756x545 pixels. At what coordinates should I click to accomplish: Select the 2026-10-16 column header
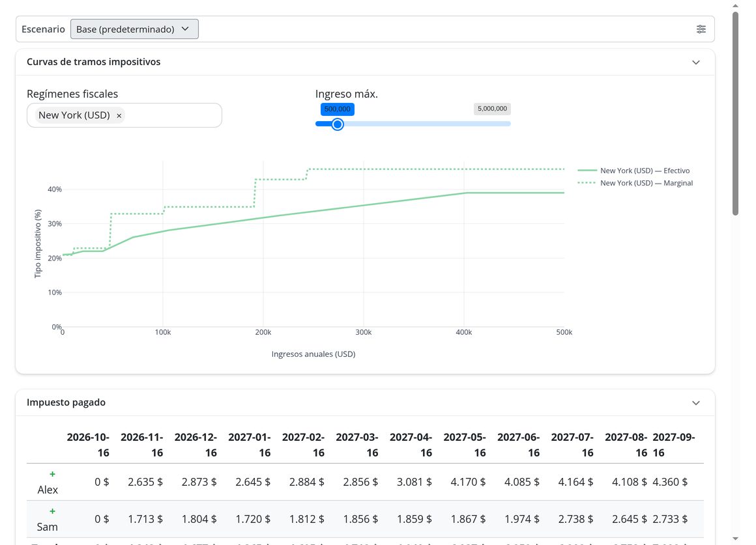pos(88,445)
